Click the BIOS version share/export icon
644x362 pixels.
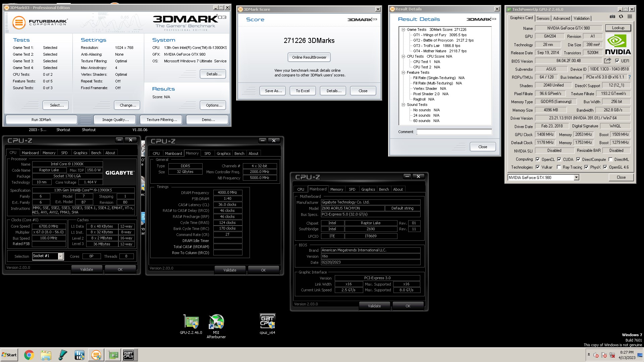(607, 61)
